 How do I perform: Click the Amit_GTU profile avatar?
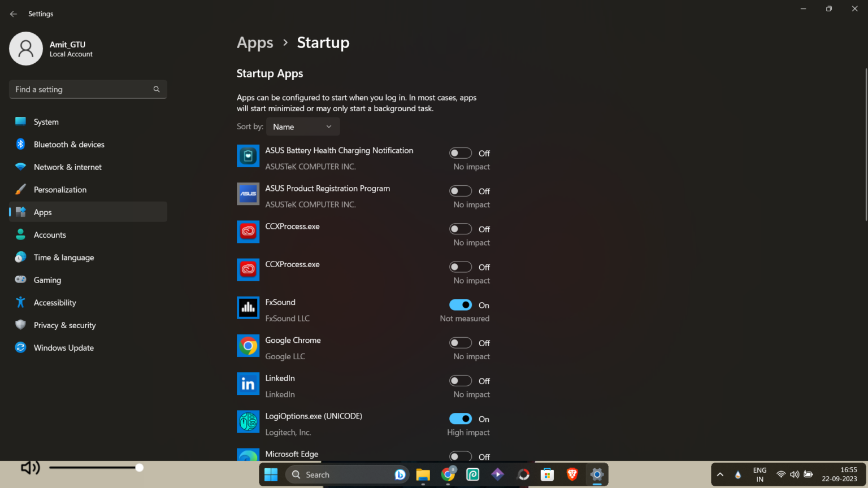click(25, 49)
